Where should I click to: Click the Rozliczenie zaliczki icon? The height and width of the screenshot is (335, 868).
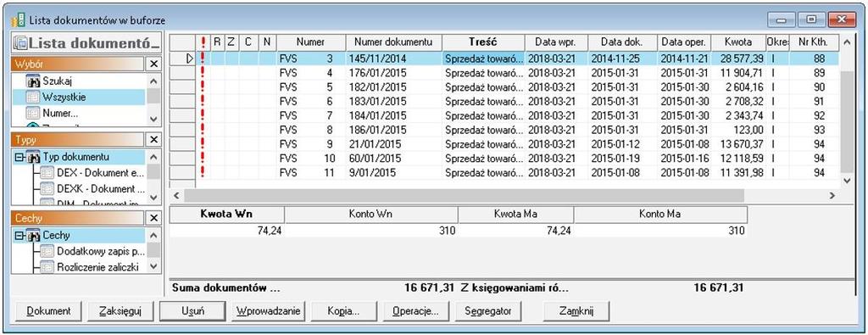(48, 267)
